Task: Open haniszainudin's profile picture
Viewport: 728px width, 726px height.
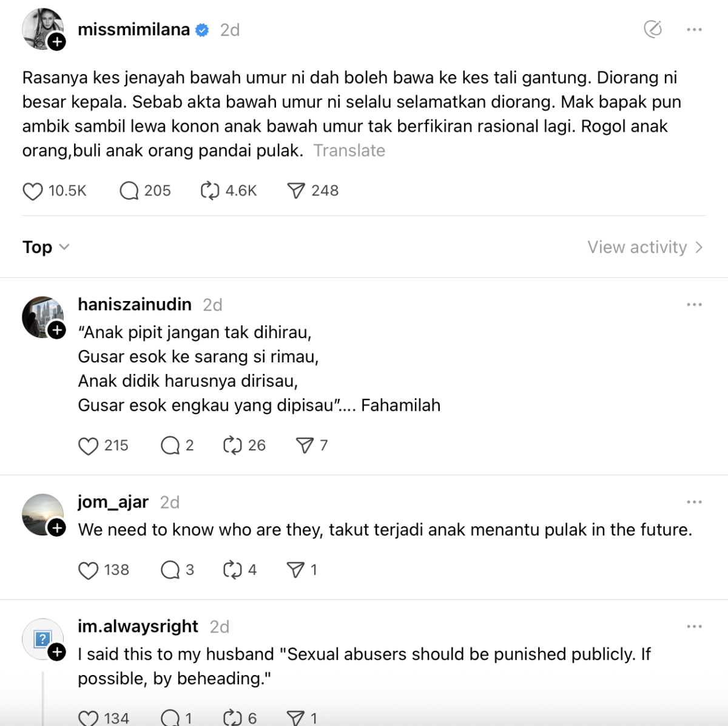Action: coord(41,316)
